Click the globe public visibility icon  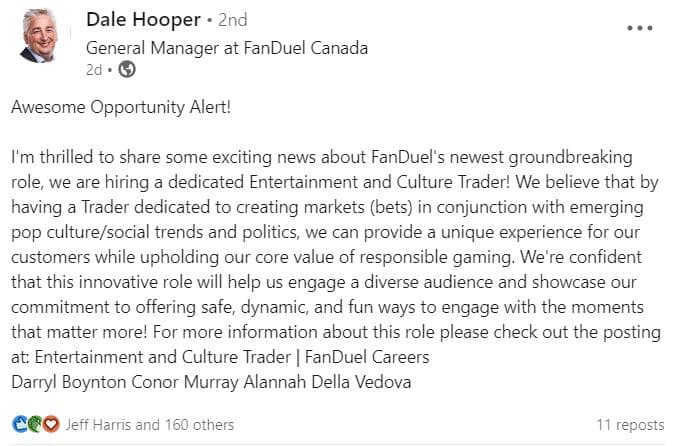pyautogui.click(x=127, y=69)
